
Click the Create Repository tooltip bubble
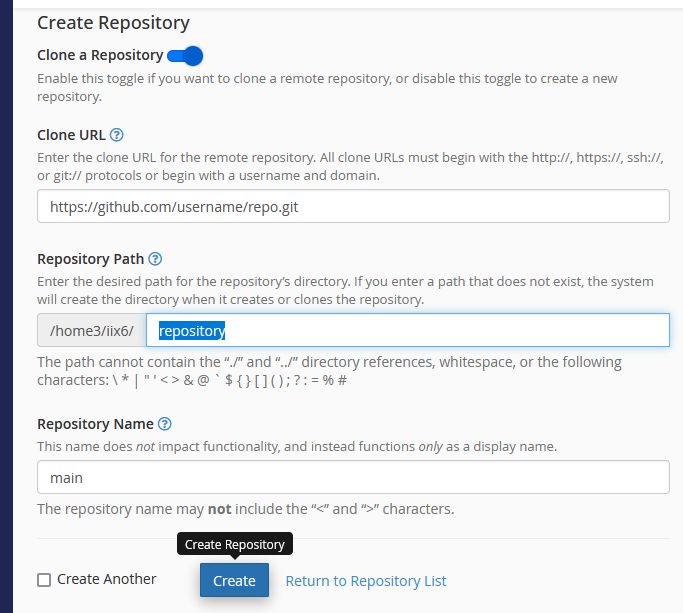pos(235,545)
